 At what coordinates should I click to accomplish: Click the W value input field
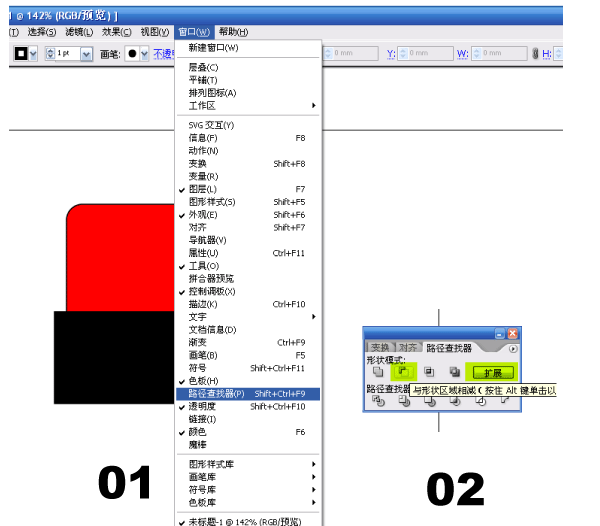pyautogui.click(x=505, y=53)
